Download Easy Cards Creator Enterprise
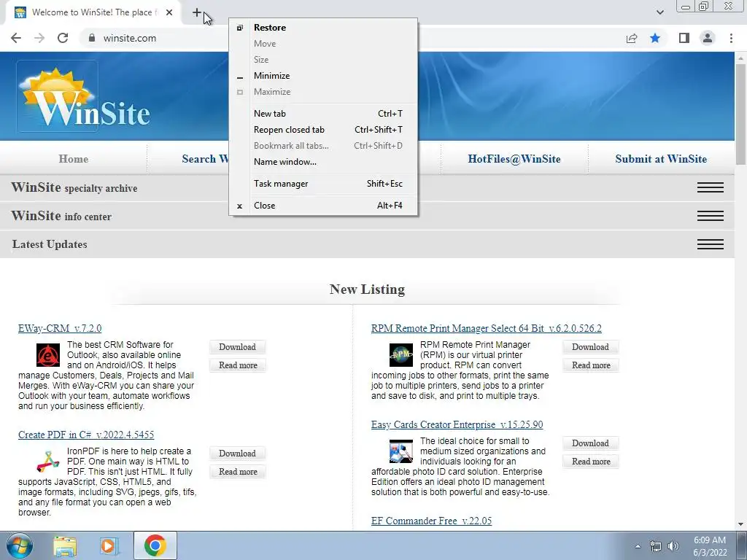This screenshot has height=560, width=747. click(x=590, y=443)
